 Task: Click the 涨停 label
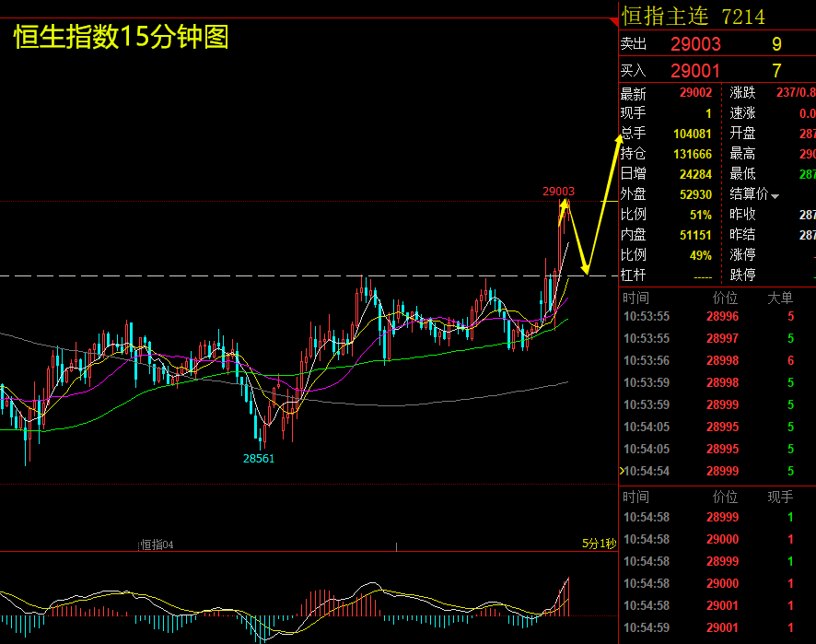click(742, 255)
